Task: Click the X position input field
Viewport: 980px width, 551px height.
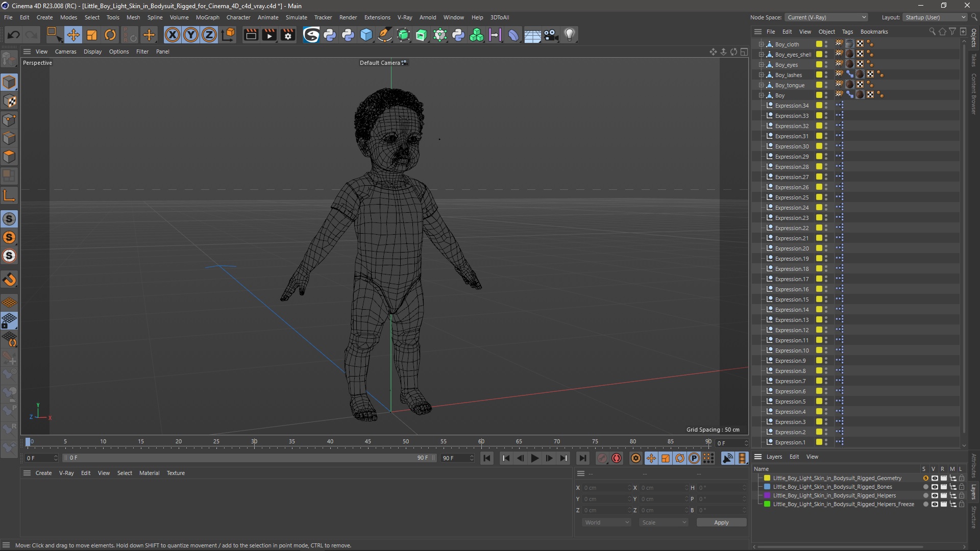Action: coord(606,488)
